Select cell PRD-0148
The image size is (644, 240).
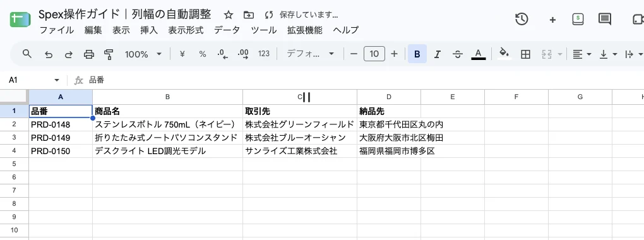(61, 124)
